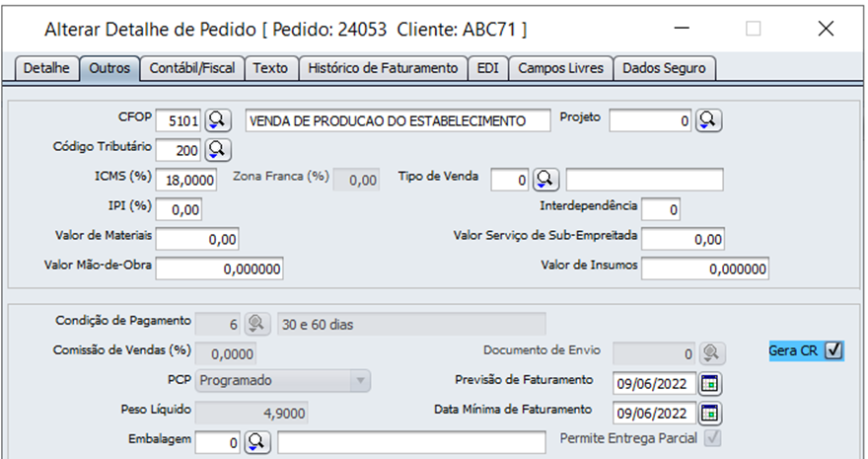Open CFOP lookup magnifier icon
This screenshot has width=868, height=459.
(x=218, y=120)
